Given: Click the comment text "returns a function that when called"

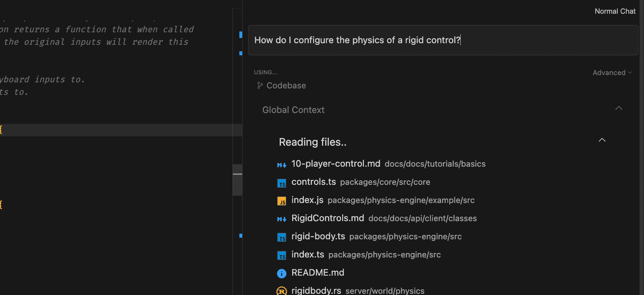Looking at the screenshot, I should [x=104, y=29].
